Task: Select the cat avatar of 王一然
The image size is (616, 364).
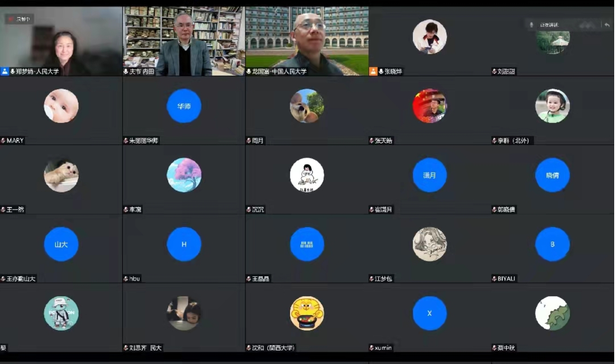Action: 61,175
